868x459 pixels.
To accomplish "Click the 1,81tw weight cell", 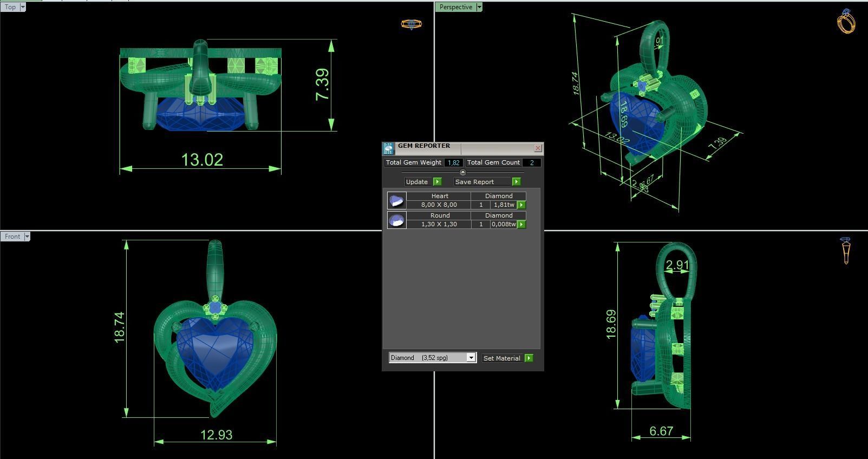I will click(x=504, y=205).
